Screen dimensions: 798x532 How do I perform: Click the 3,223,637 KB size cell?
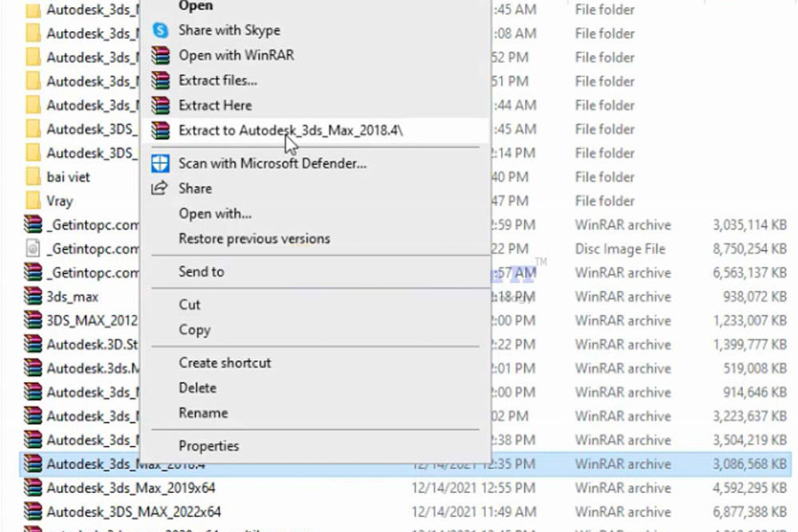(x=749, y=417)
